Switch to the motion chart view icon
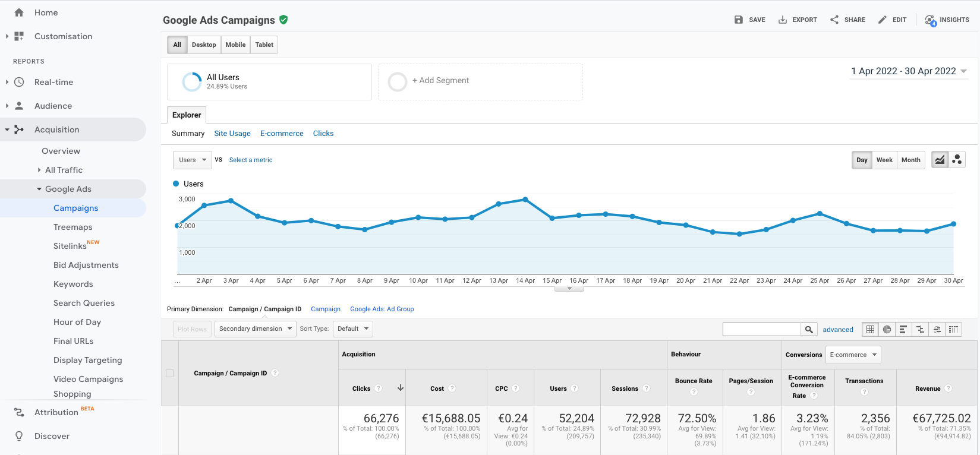 957,160
